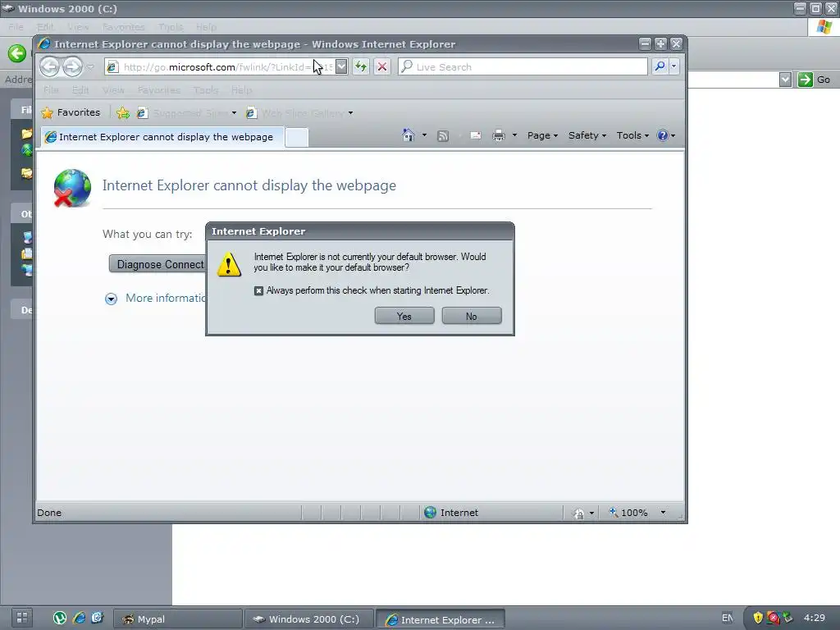
Task: Open the Web Slice Gallery dropdown arrow
Action: (x=351, y=113)
